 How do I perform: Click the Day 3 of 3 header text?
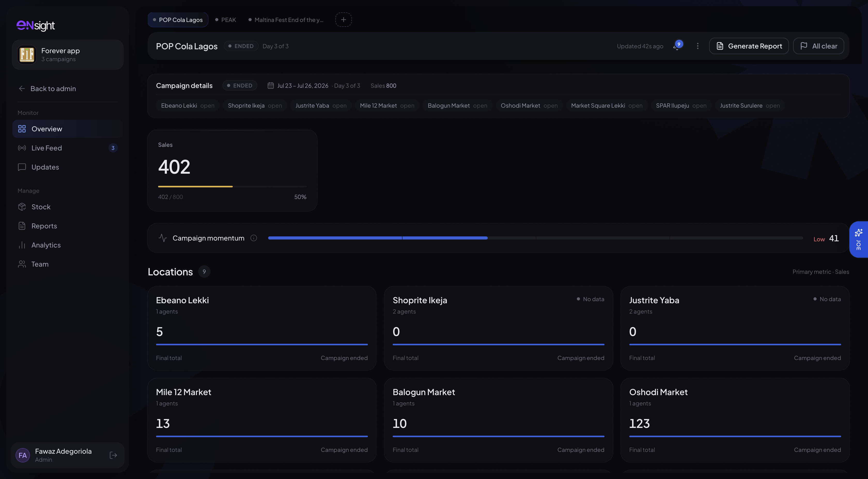276,46
